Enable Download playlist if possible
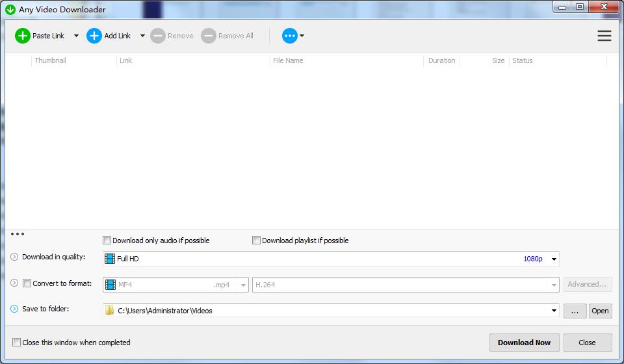This screenshot has width=624, height=364. tap(257, 240)
